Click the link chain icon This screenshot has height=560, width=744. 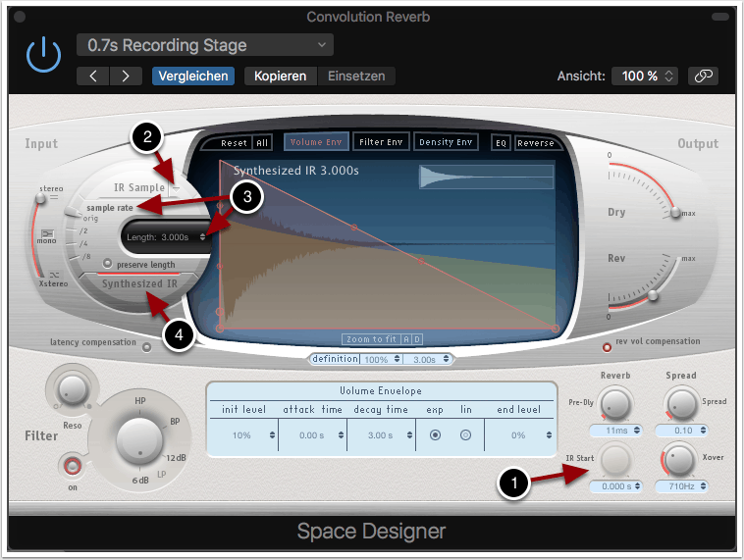(x=703, y=76)
